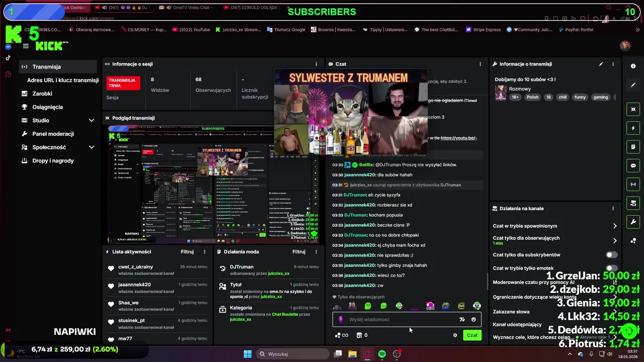Open chat settings gear icon
Screen dimensions: 644x362
455,335
